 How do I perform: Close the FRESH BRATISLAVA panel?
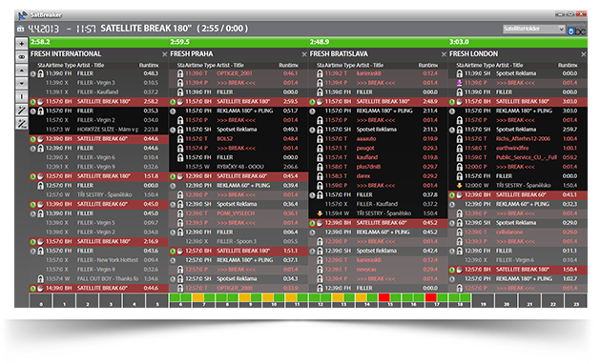444,54
